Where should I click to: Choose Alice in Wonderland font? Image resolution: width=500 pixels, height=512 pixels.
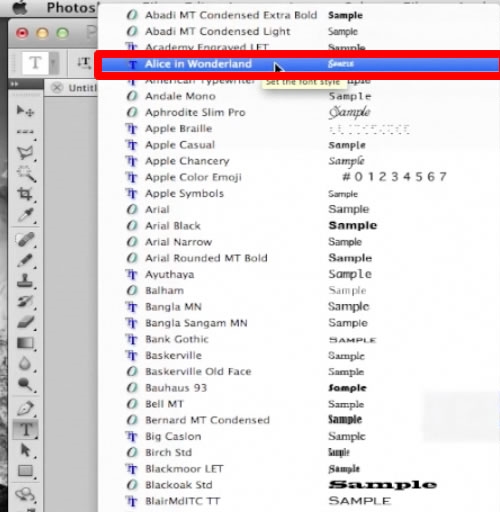pos(300,64)
